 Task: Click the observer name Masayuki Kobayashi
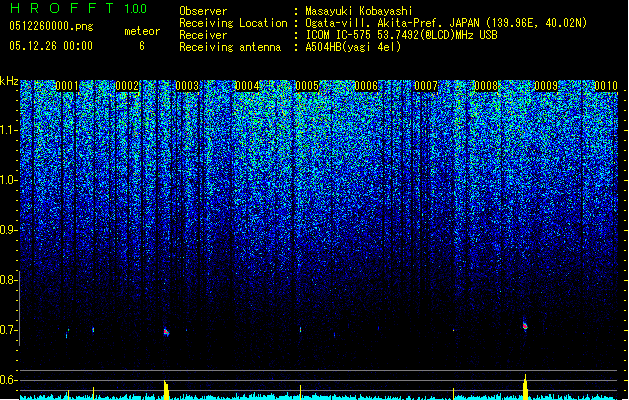[x=359, y=11]
